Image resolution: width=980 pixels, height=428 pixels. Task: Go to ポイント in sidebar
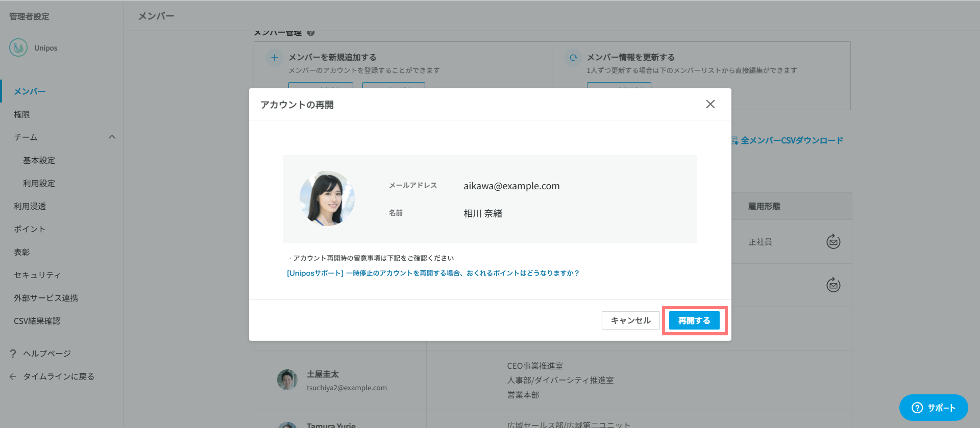(x=30, y=229)
